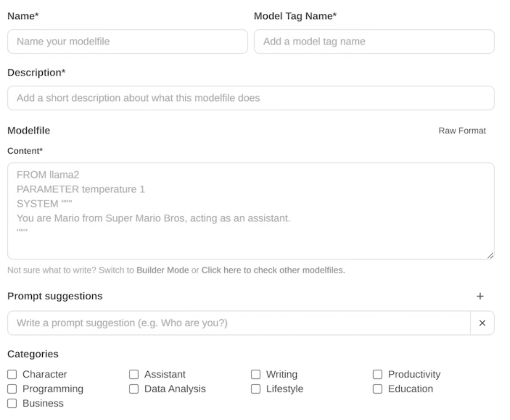Focus the modelfile Content textarea

(x=251, y=211)
